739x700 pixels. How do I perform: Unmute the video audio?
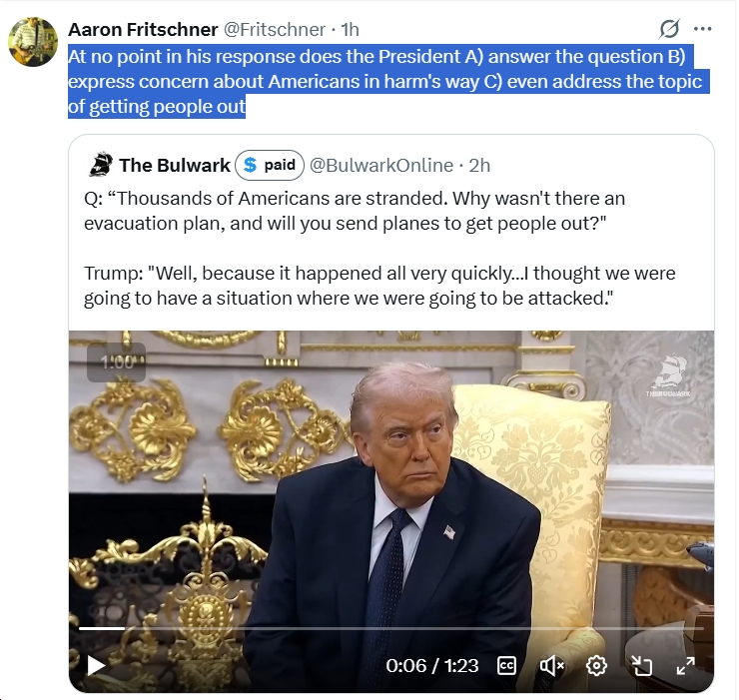tap(551, 666)
